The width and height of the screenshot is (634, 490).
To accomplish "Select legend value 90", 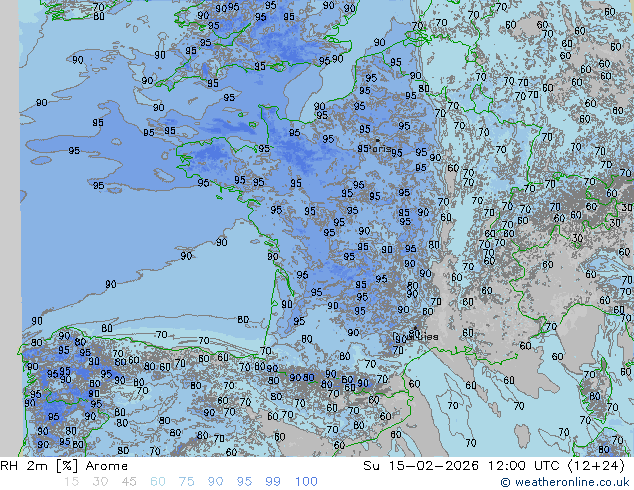I will [x=216, y=482].
